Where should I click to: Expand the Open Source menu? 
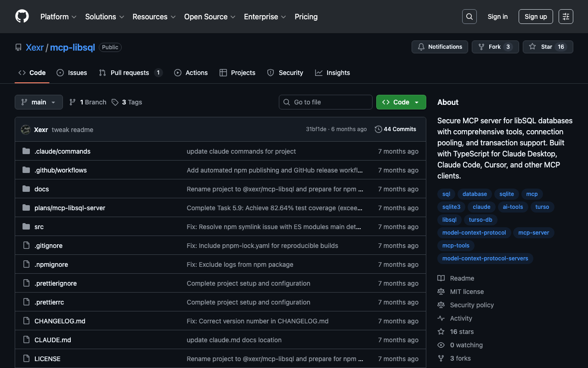click(209, 17)
